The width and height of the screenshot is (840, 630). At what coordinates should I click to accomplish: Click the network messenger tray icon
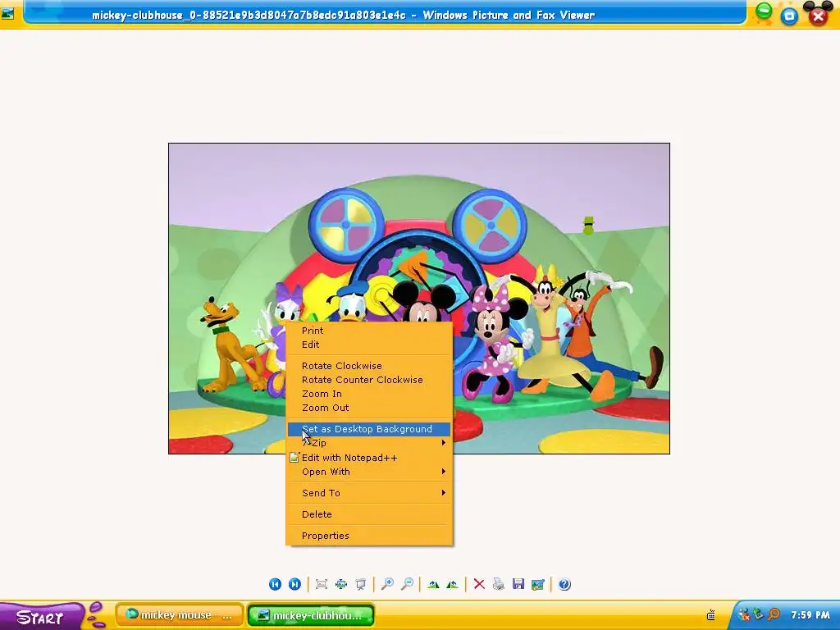pos(744,615)
